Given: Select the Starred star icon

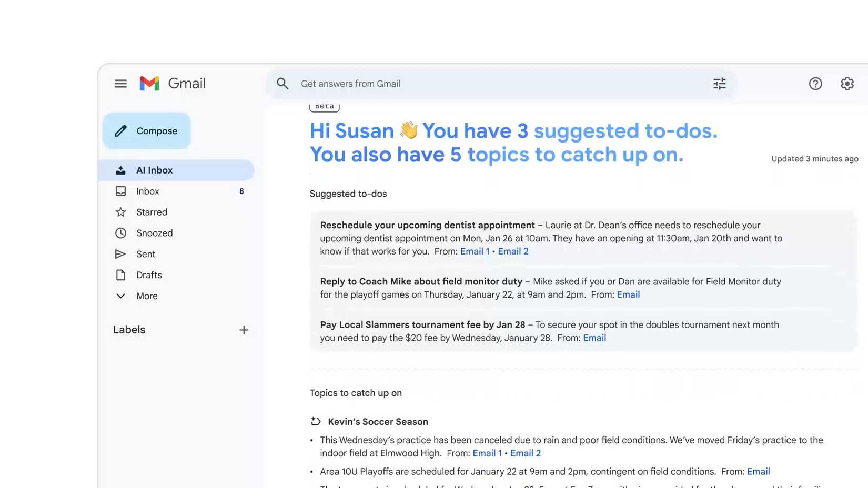Looking at the screenshot, I should 121,212.
